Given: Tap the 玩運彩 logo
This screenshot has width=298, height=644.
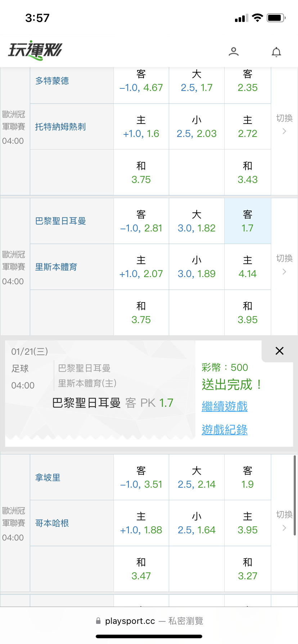Looking at the screenshot, I should click(35, 50).
